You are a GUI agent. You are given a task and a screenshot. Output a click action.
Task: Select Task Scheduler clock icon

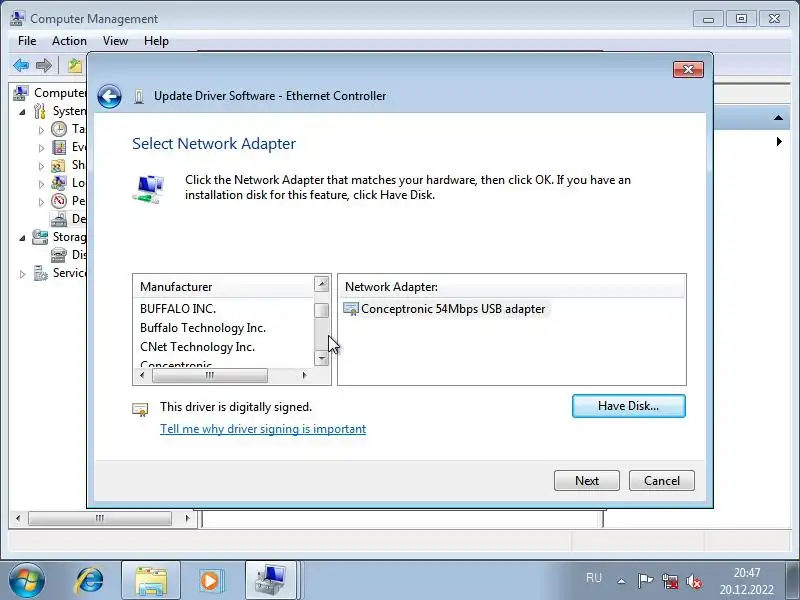coord(59,129)
